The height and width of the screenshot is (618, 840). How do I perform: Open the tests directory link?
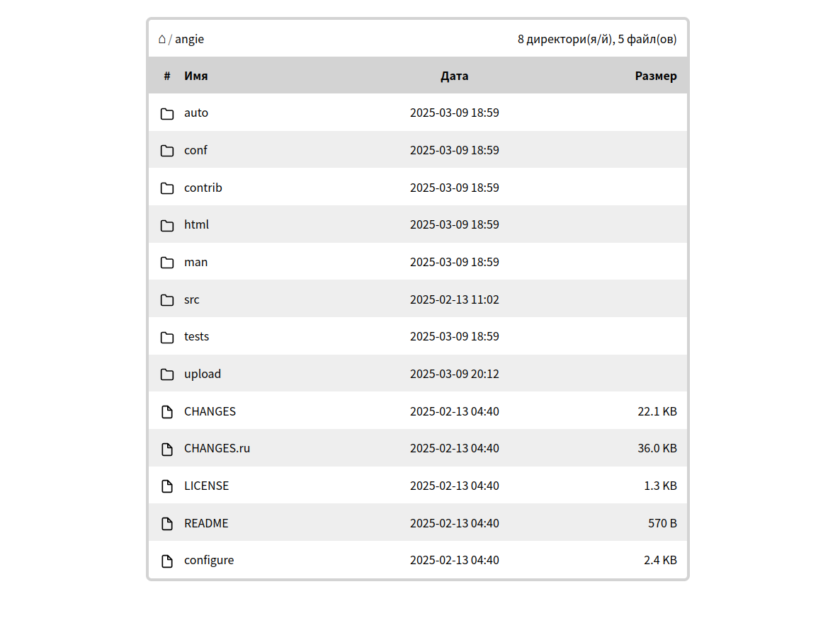tap(196, 336)
